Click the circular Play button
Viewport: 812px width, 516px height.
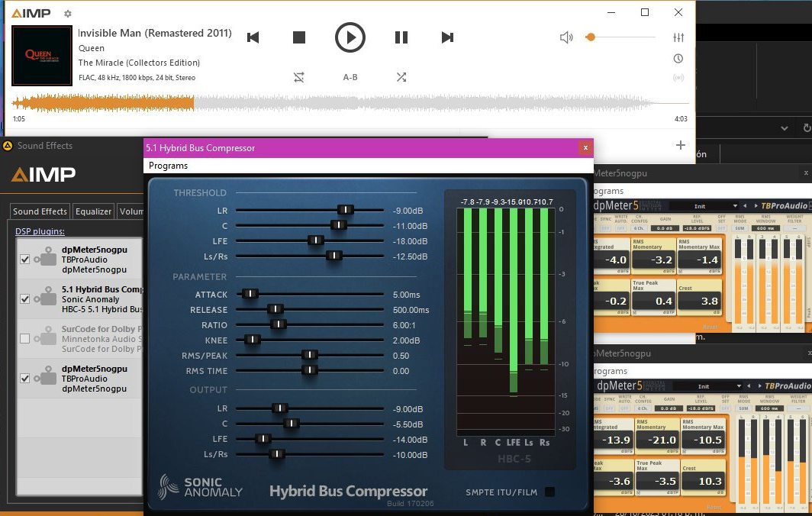tap(350, 37)
